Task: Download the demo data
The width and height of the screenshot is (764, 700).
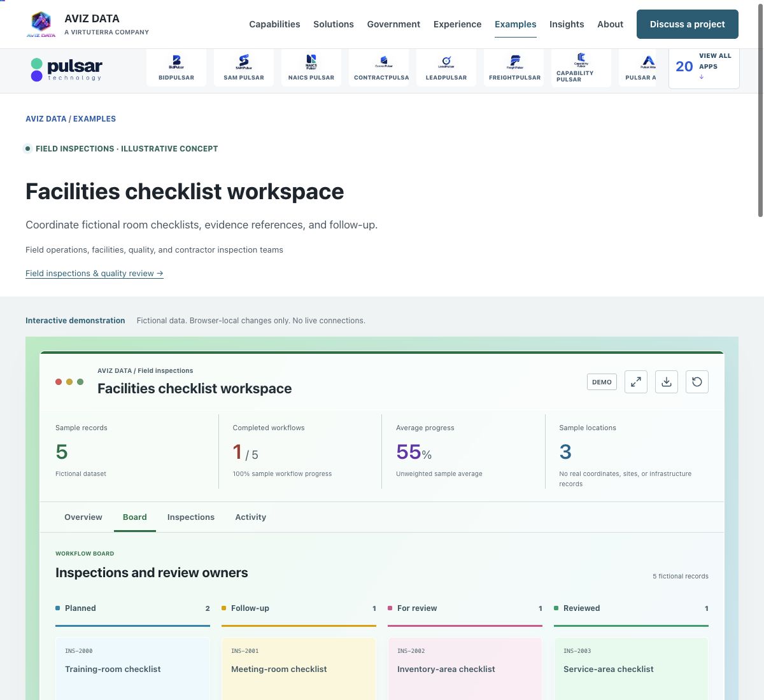Action: tap(667, 382)
